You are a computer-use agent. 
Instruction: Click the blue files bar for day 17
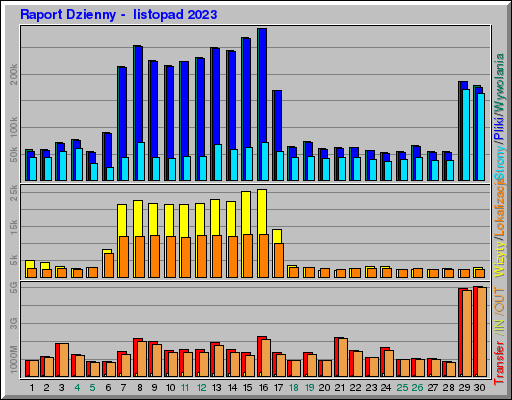(278, 121)
